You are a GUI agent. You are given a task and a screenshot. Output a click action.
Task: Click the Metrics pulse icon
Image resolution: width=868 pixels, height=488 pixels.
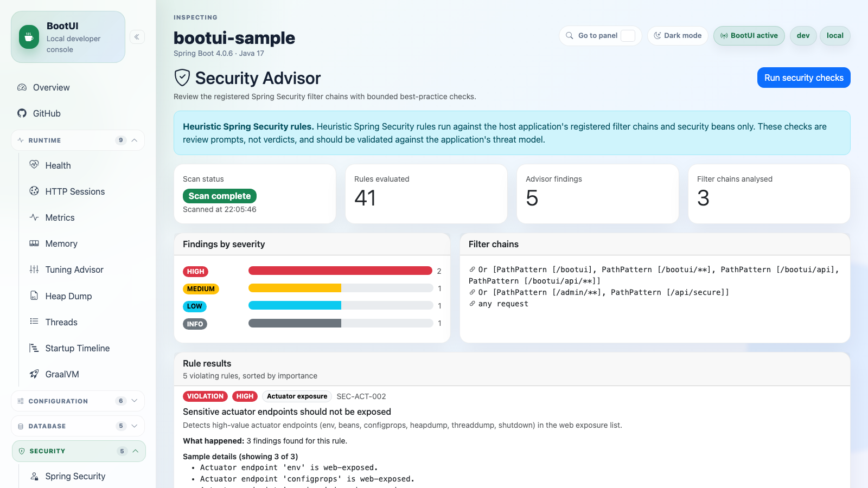[x=34, y=217]
